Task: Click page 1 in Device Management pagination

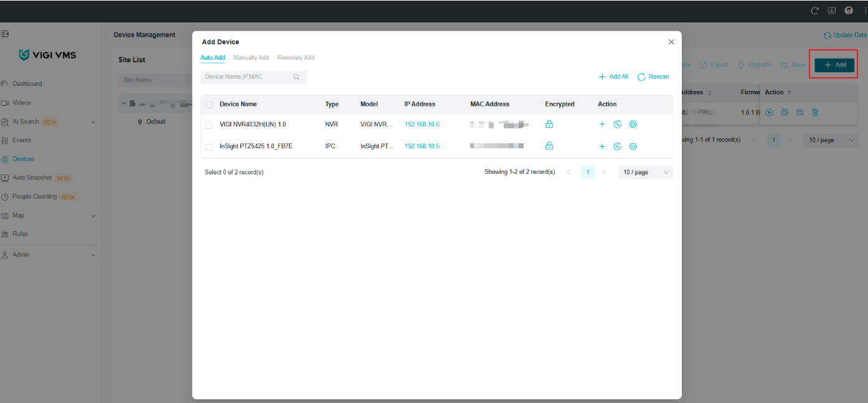Action: (x=773, y=140)
